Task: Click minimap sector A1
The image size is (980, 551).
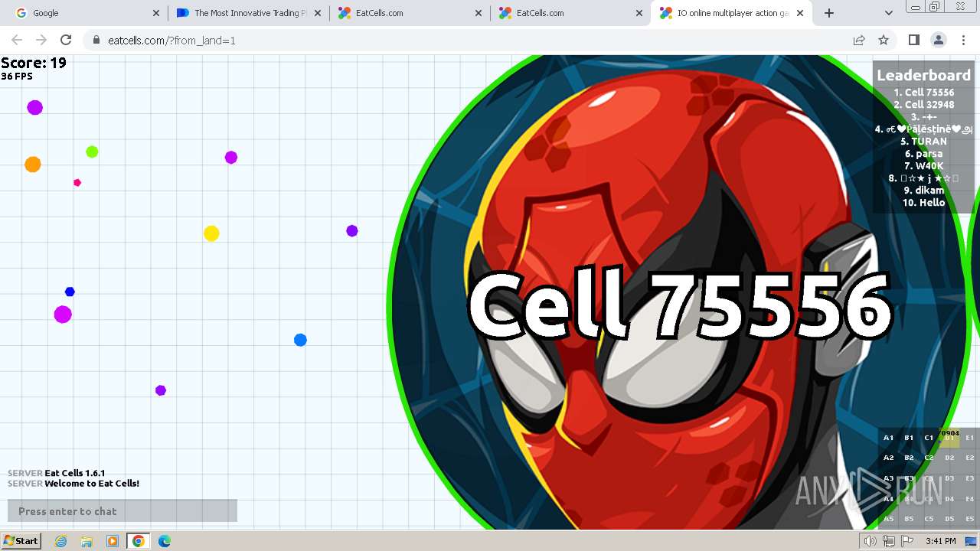Action: pos(888,438)
